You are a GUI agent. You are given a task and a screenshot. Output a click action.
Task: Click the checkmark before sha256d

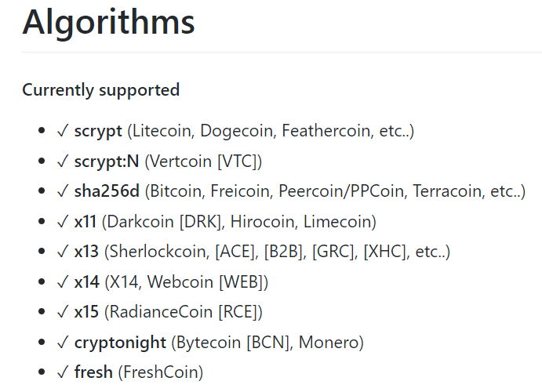coord(63,191)
